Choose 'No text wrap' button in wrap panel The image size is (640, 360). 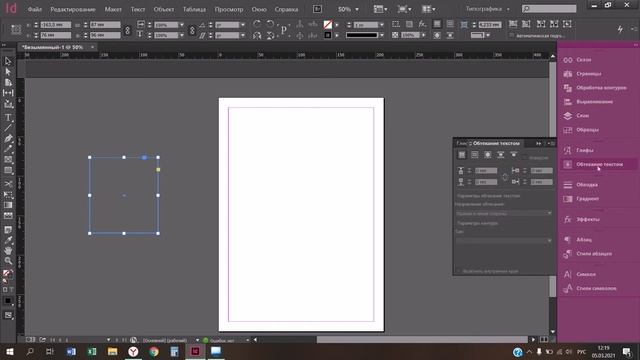coord(462,155)
